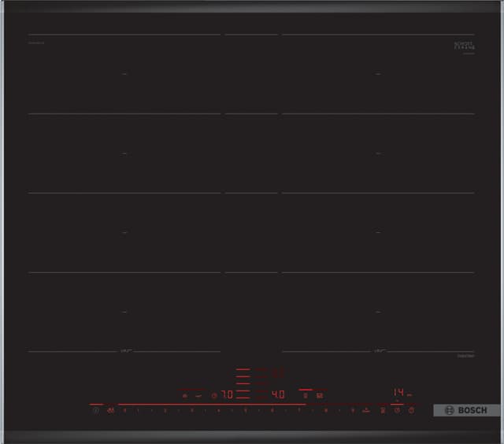Set power level 0 on the slider
Image resolution: width=504 pixels, height=444 pixels.
tap(125, 410)
